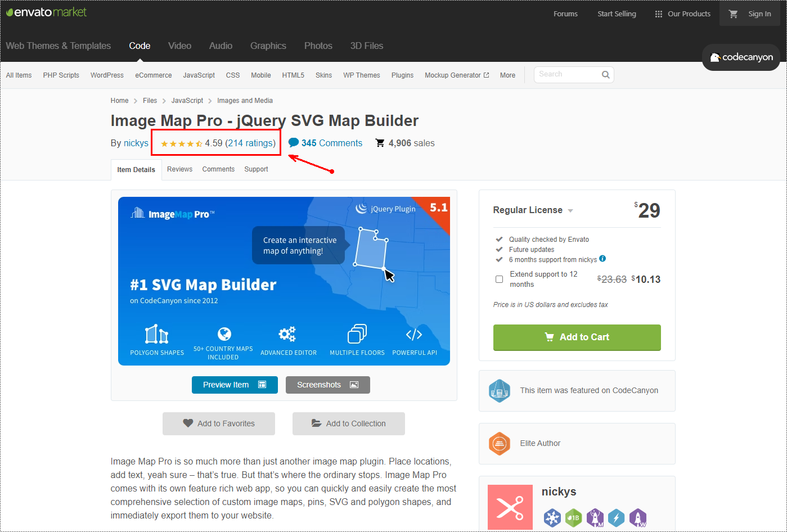The image size is (787, 532).
Task: Click the Sign In link
Action: [759, 14]
